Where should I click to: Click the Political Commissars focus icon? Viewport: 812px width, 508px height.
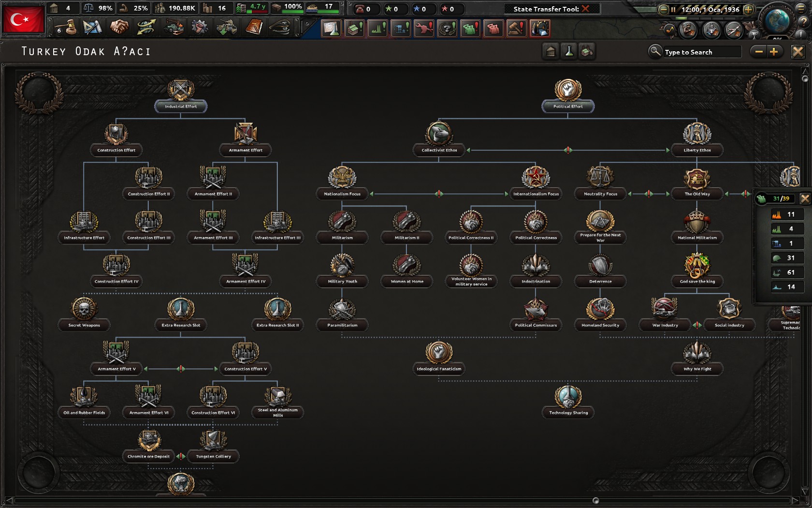click(536, 308)
